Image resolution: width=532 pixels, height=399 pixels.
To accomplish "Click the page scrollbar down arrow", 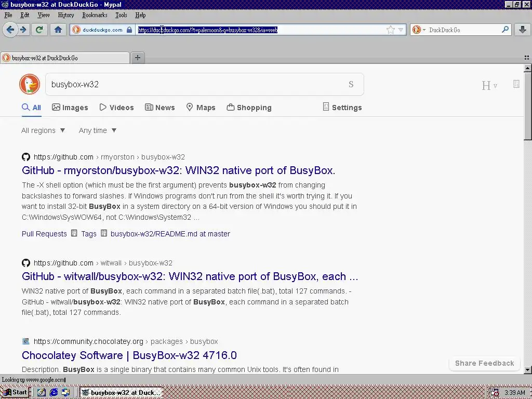I will [528, 370].
